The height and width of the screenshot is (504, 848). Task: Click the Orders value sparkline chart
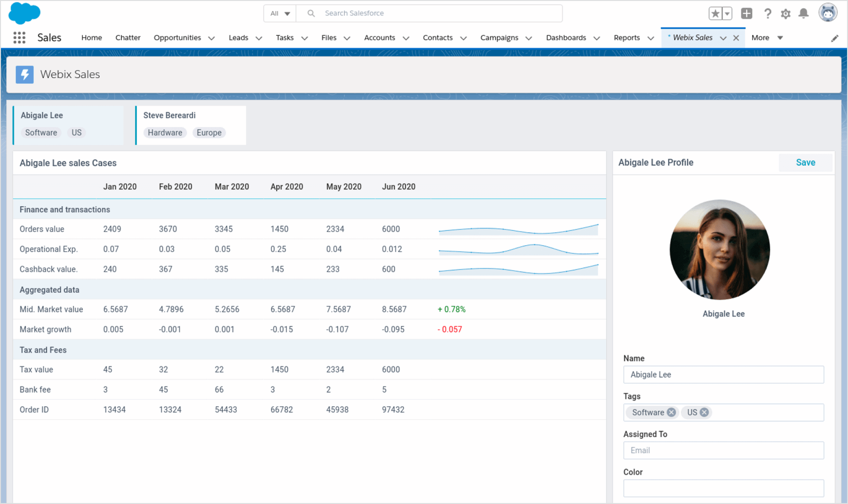coord(518,229)
